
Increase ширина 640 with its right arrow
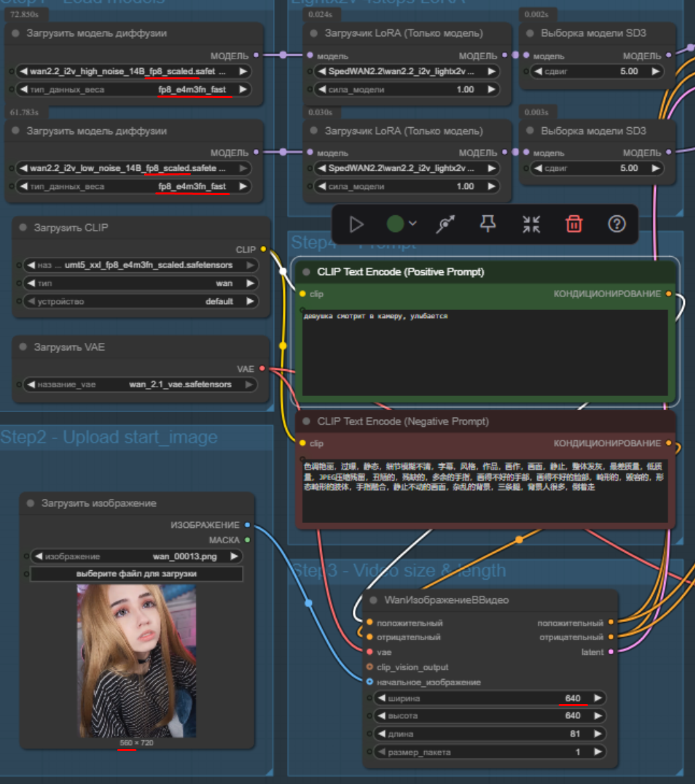coord(598,698)
